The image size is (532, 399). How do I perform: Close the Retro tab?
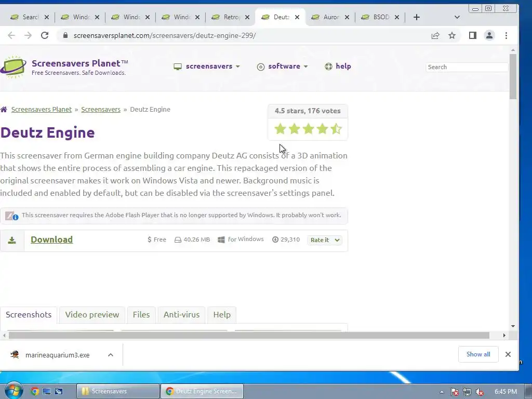point(247,17)
